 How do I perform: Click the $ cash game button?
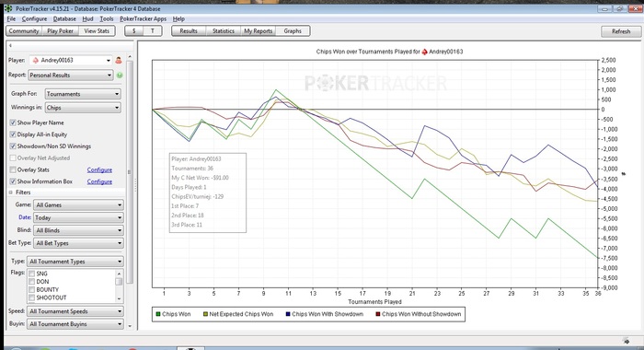134,30
